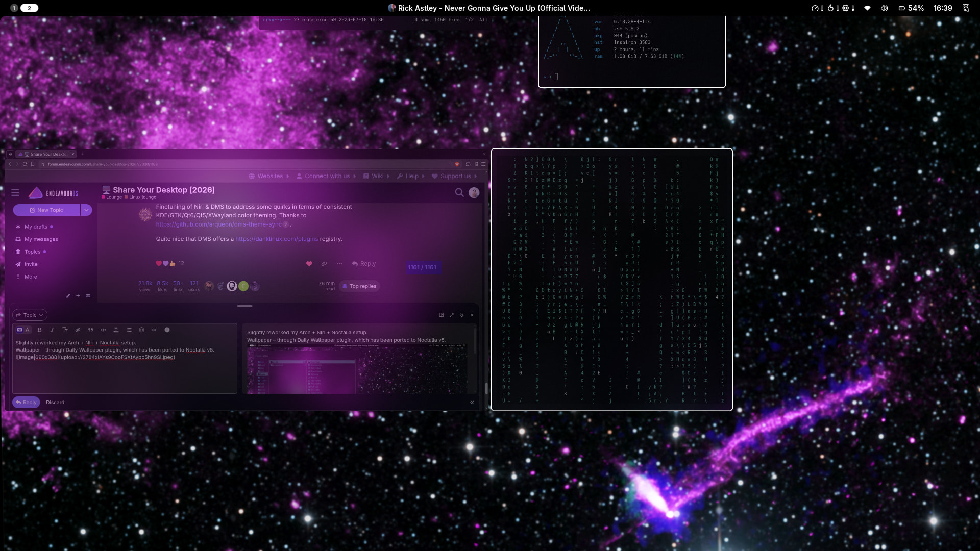Viewport: 980px width, 551px height.
Task: Open Topics in sidebar
Action: (32, 252)
